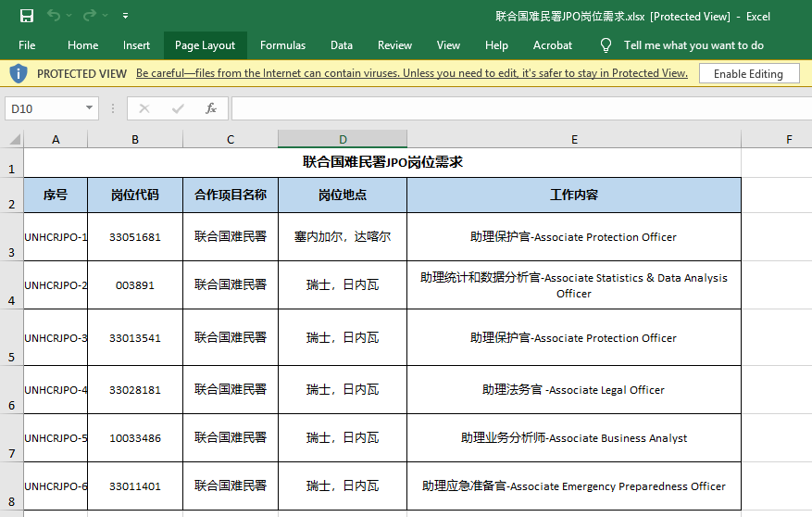Open the Redo history dropdown arrow

pos(106,16)
